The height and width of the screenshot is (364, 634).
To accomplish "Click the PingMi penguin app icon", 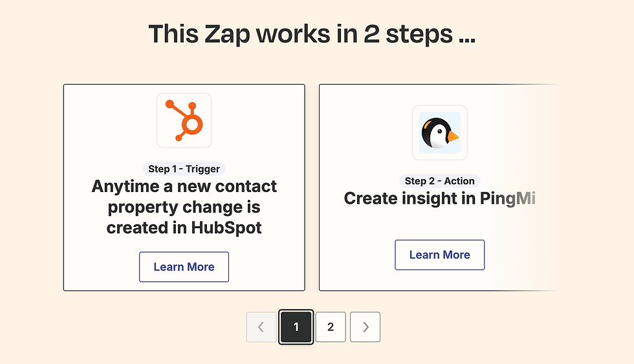I will [x=440, y=133].
